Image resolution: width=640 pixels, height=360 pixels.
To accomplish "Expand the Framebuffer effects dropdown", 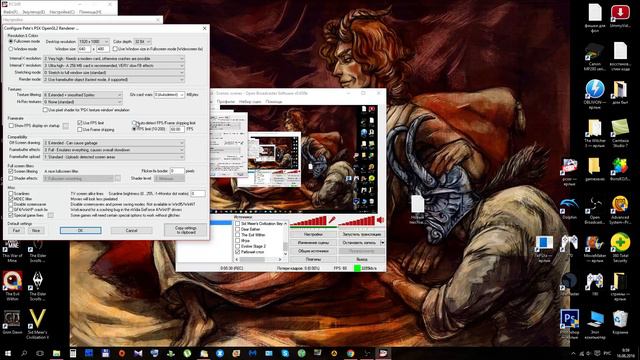I will coord(114,150).
